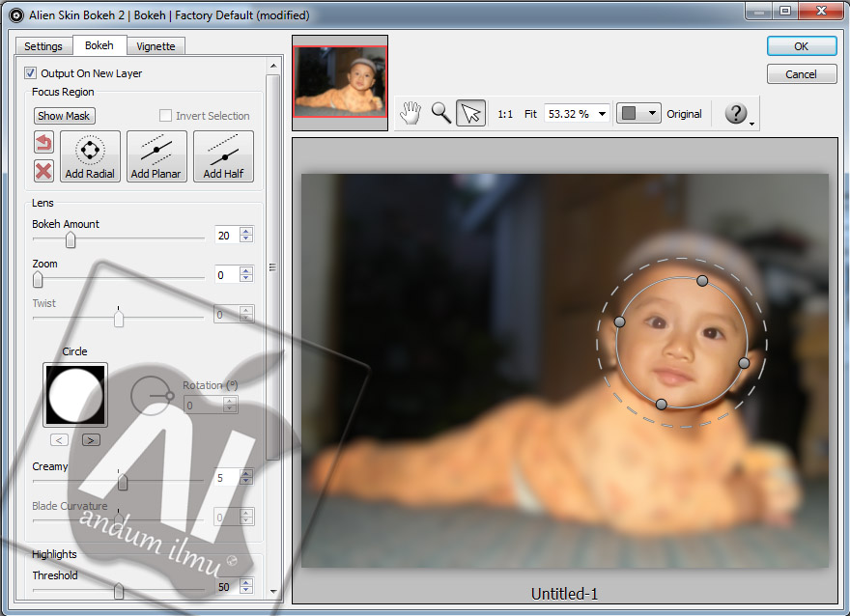The height and width of the screenshot is (616, 850).
Task: Toggle Output On New Layer checkbox
Action: tap(30, 73)
